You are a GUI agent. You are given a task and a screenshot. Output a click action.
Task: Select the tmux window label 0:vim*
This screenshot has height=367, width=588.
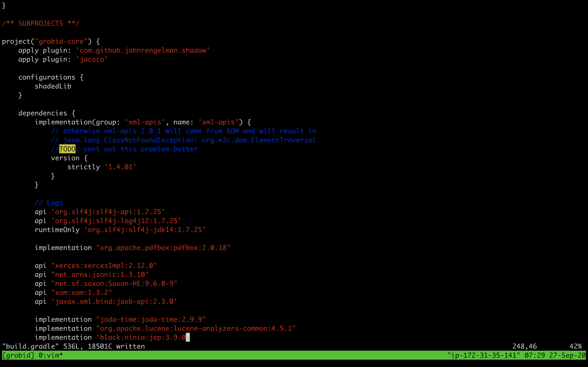51,355
